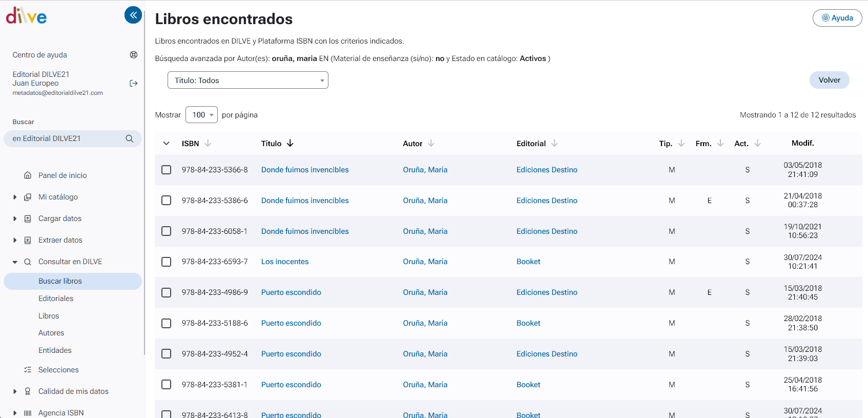Tick the checkbox for ISBN 978-84-233-5366-8
Screen dimensions: 868x418
point(167,170)
